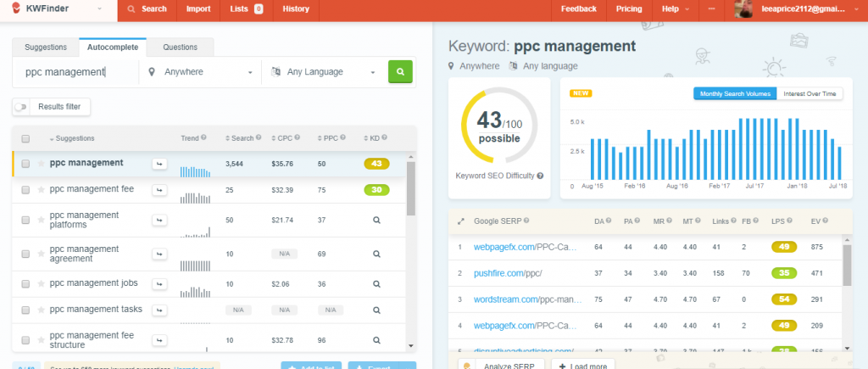Click arrow button for ppc management fee
The height and width of the screenshot is (369, 868).
point(159,190)
